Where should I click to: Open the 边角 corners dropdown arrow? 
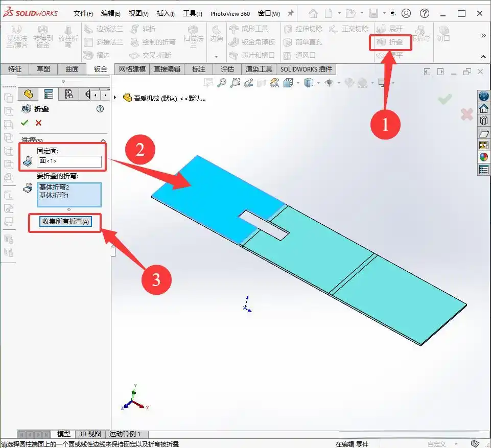coord(217,57)
